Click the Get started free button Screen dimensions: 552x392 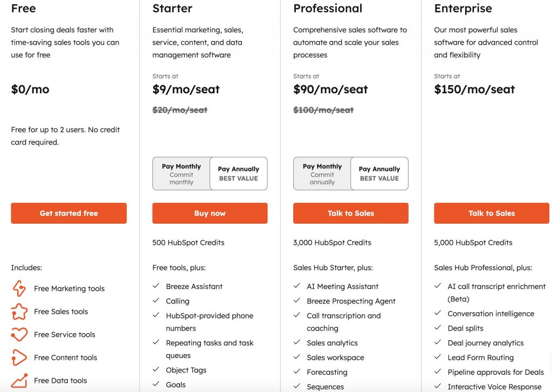(x=68, y=213)
